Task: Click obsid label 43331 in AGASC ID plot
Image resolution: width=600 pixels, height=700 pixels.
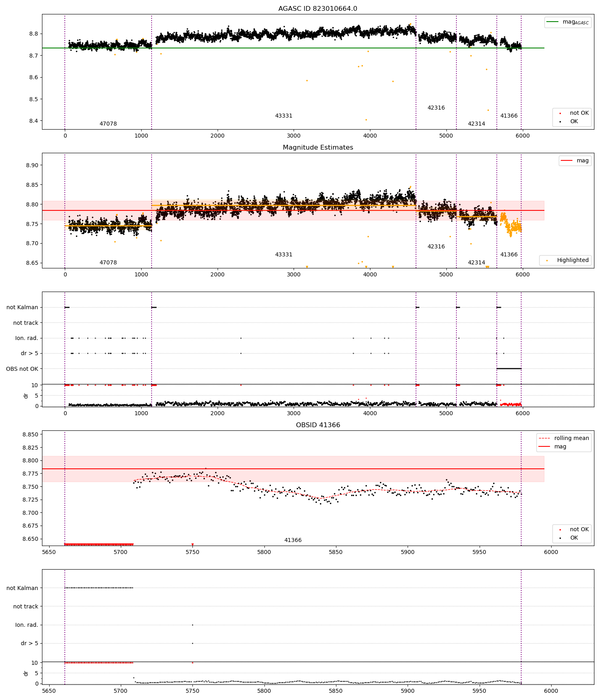Action: click(x=284, y=116)
